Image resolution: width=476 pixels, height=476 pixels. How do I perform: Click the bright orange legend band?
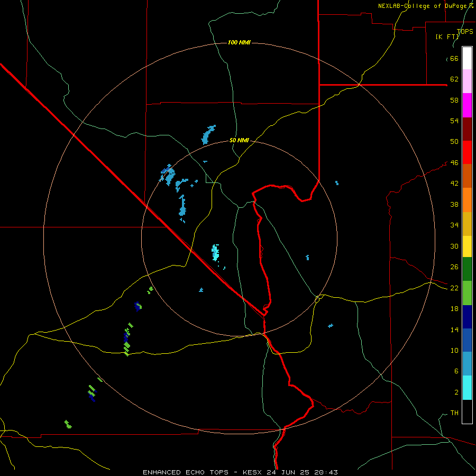[467, 200]
